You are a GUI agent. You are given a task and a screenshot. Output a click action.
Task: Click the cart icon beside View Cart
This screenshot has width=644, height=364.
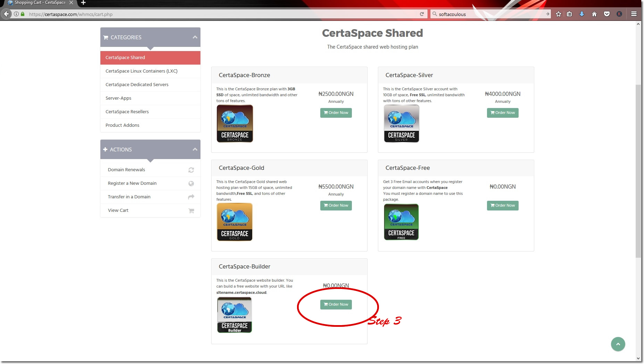[191, 210]
